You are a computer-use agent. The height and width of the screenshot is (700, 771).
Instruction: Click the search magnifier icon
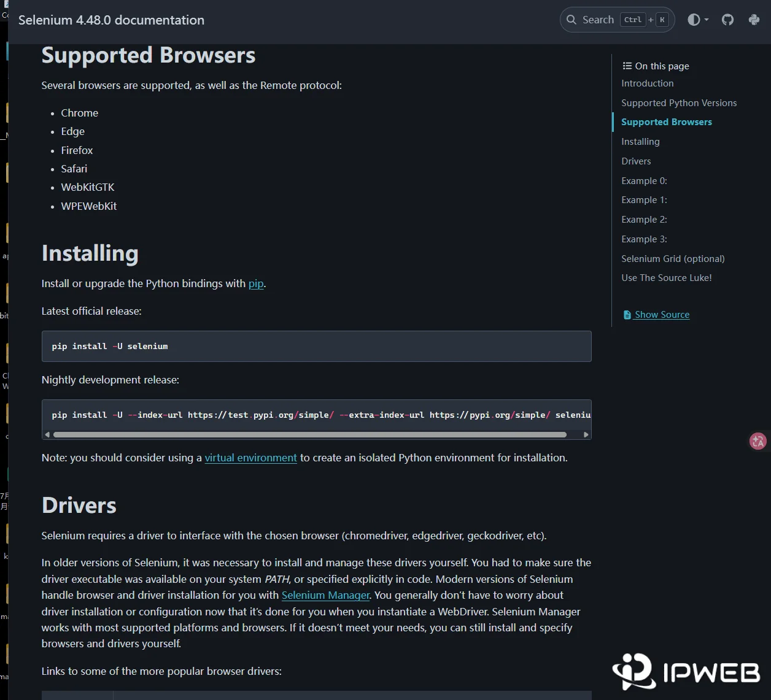(x=571, y=20)
